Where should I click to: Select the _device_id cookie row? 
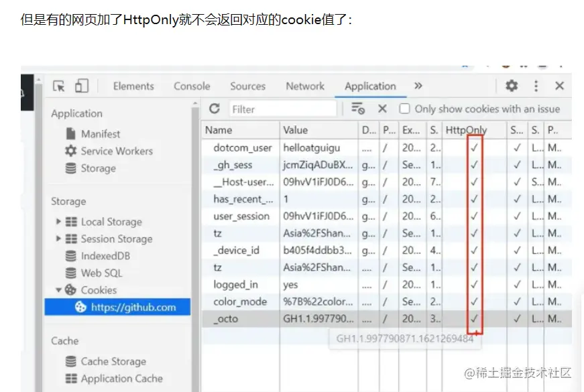tap(387, 251)
